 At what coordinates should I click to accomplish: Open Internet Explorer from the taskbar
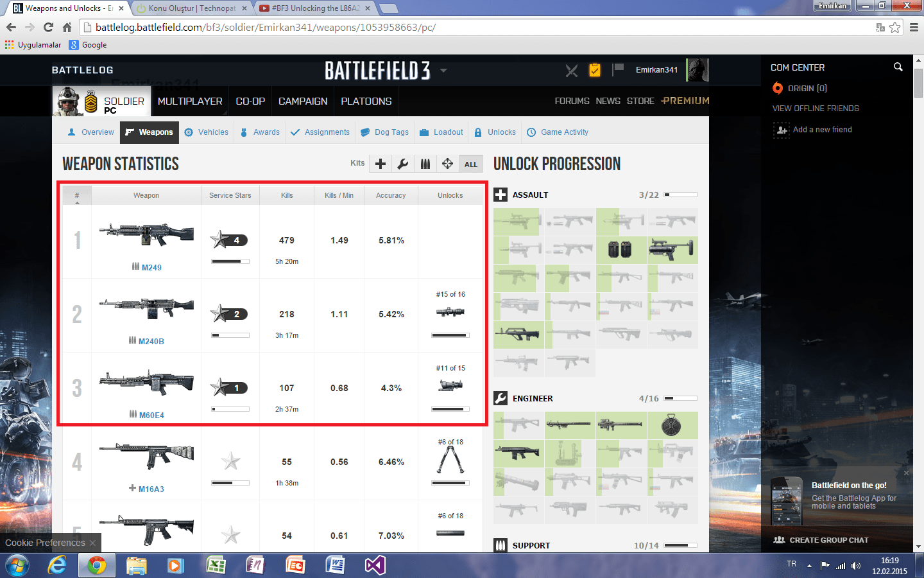(57, 565)
